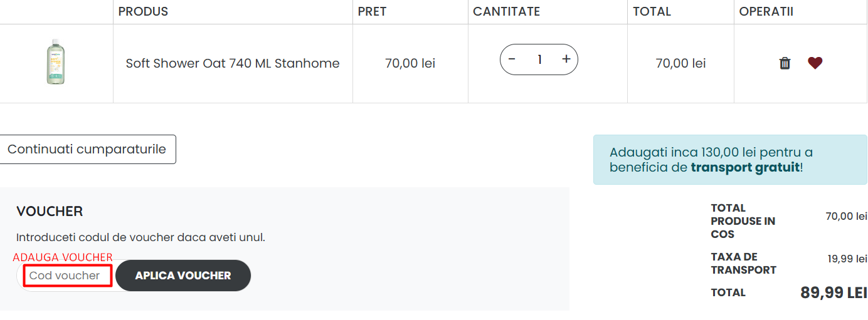Click the quantity value field
The height and width of the screenshot is (320, 868).
[539, 59]
